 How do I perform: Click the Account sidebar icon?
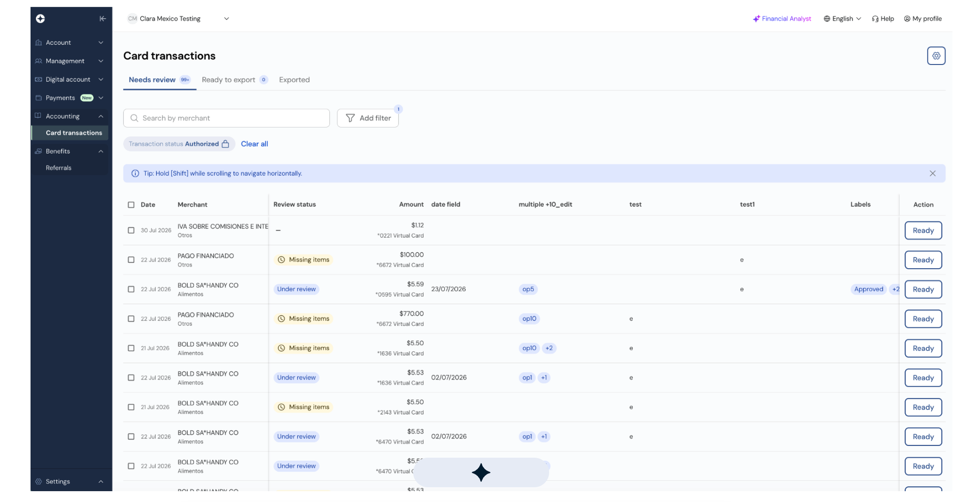click(38, 43)
